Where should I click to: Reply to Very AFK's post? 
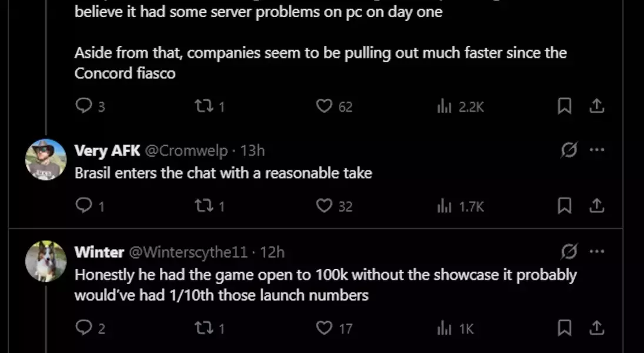coord(85,205)
